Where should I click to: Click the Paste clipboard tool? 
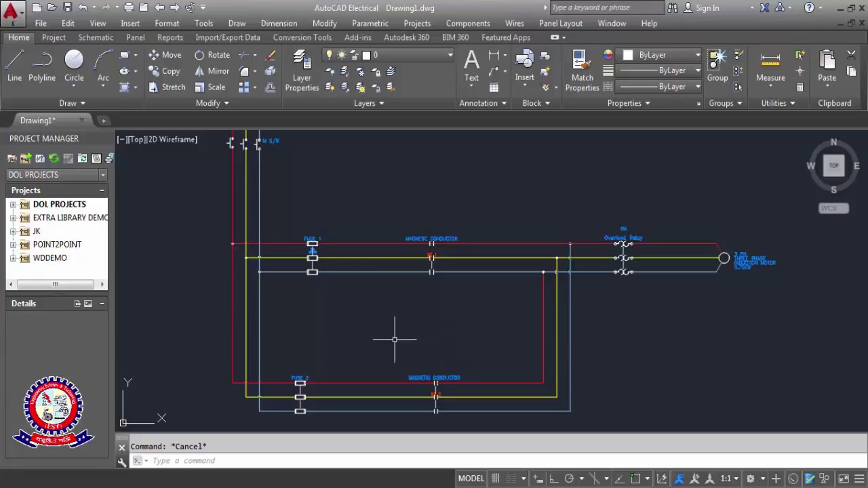point(827,66)
